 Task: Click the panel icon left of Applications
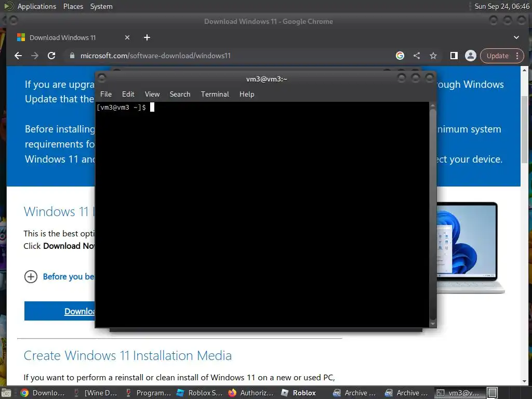coord(8,6)
